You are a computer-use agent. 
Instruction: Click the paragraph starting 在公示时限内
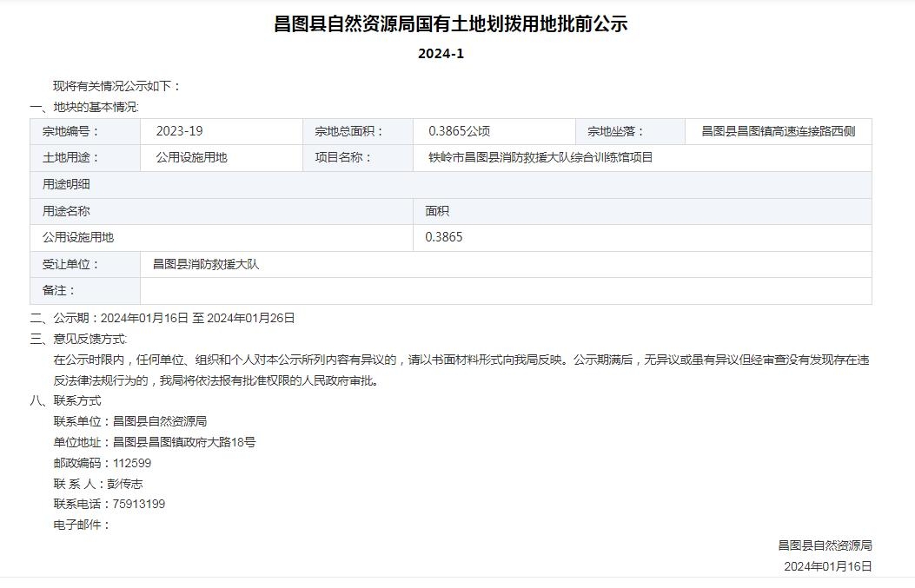point(461,360)
